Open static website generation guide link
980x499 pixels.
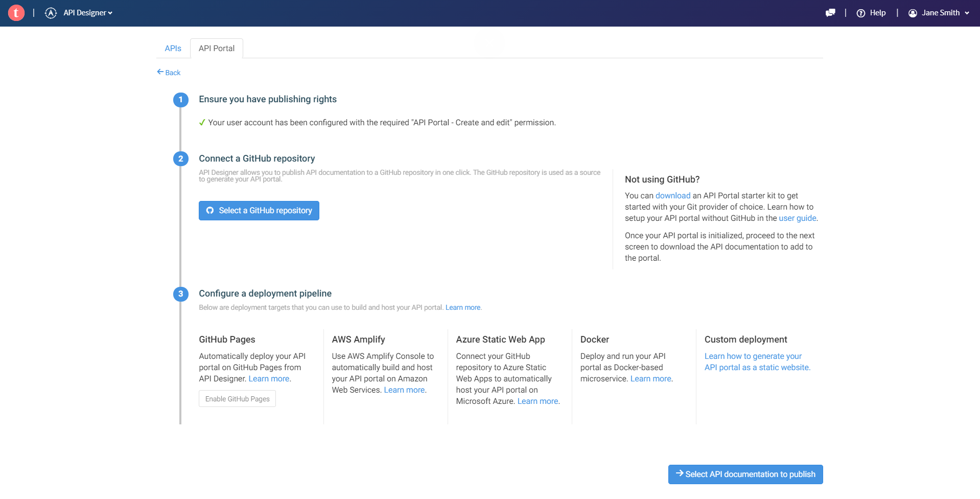757,361
